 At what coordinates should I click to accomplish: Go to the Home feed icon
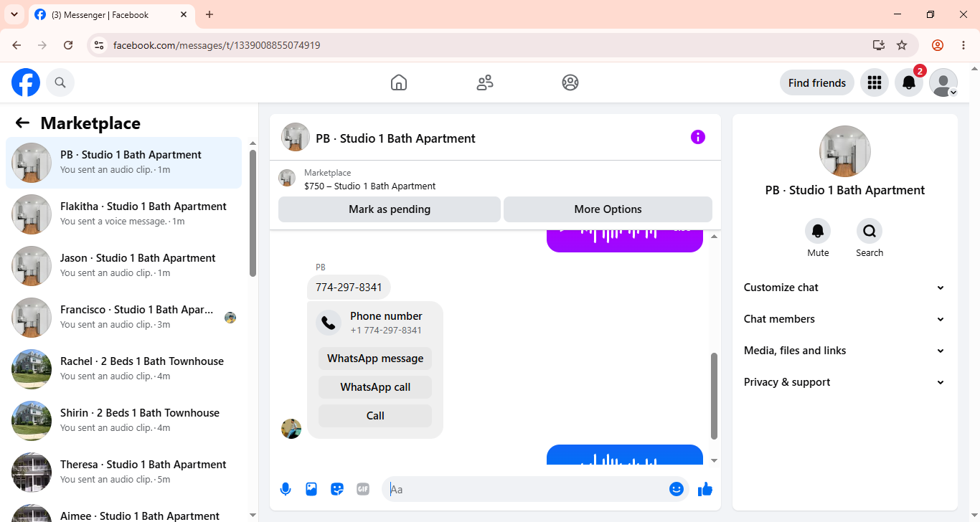coord(399,82)
